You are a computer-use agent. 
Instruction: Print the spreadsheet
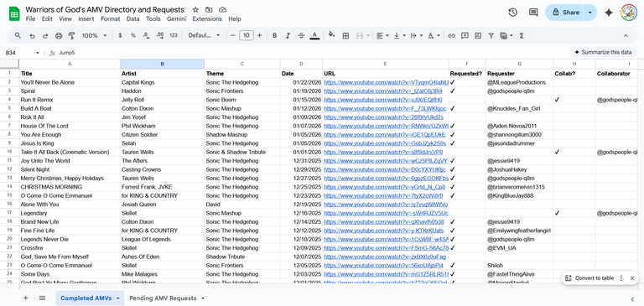click(x=59, y=36)
